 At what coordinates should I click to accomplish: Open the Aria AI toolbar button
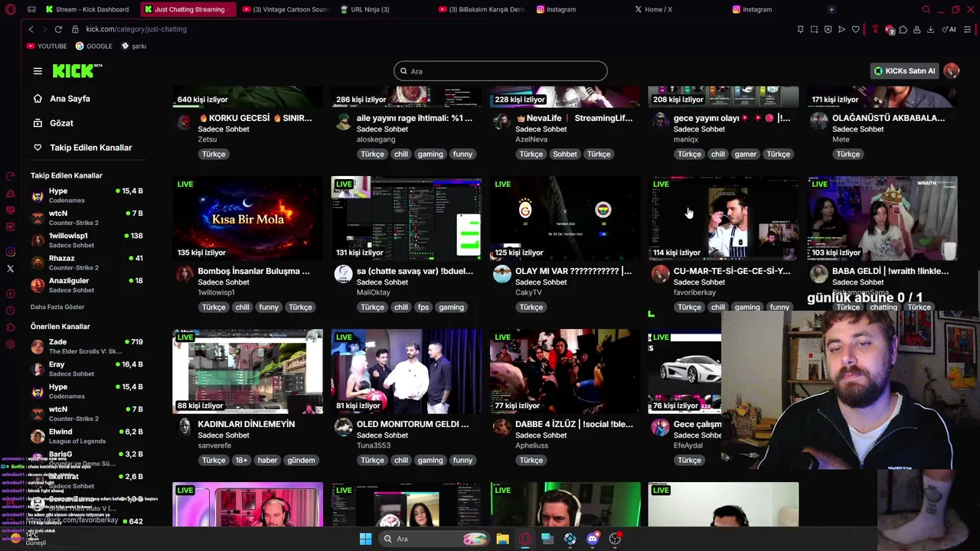click(x=949, y=29)
